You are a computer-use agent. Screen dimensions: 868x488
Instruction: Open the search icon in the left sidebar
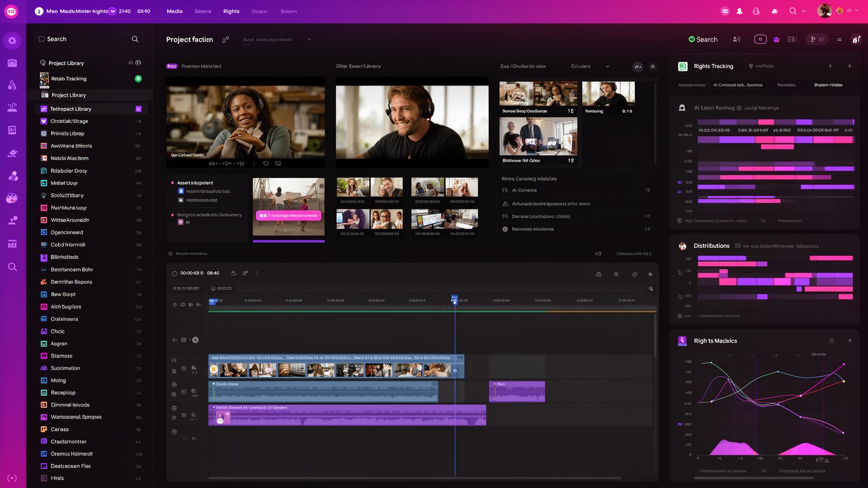pos(12,267)
